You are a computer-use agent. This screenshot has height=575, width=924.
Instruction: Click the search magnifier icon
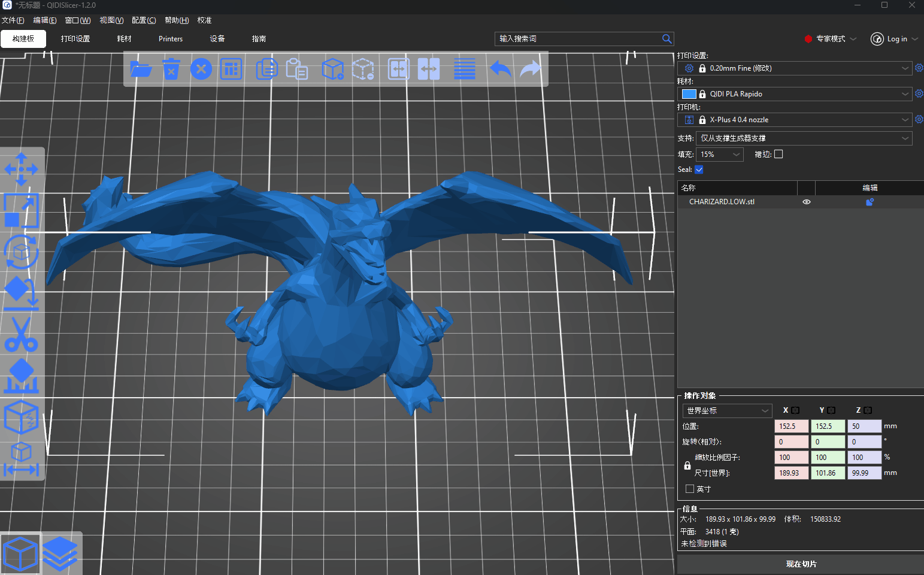(x=667, y=39)
